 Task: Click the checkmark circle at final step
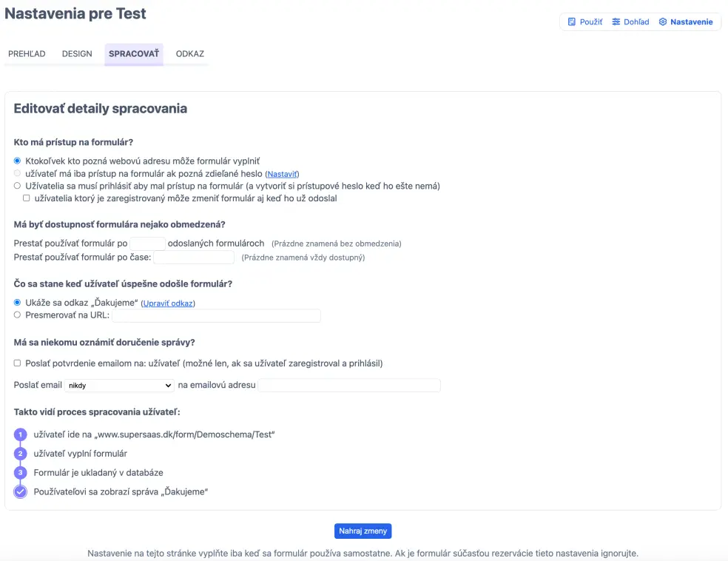[x=21, y=491]
